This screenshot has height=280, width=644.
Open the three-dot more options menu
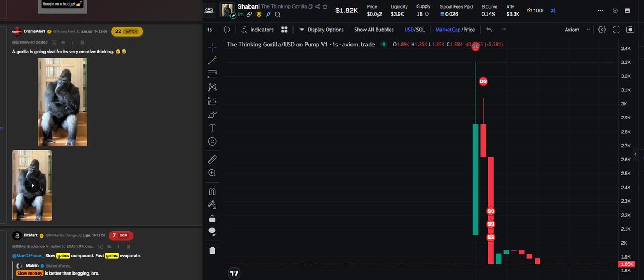pyautogui.click(x=601, y=10)
